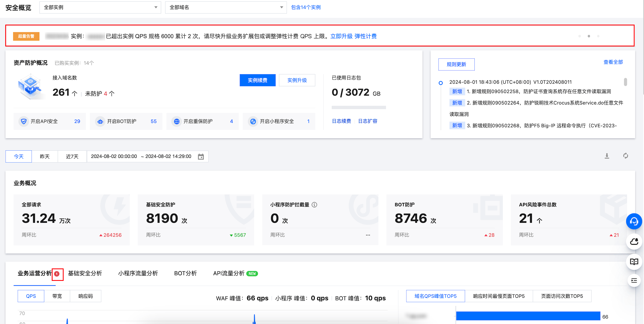Click the floating cloud icon
Viewport: 644px width, 324px height.
(634, 242)
